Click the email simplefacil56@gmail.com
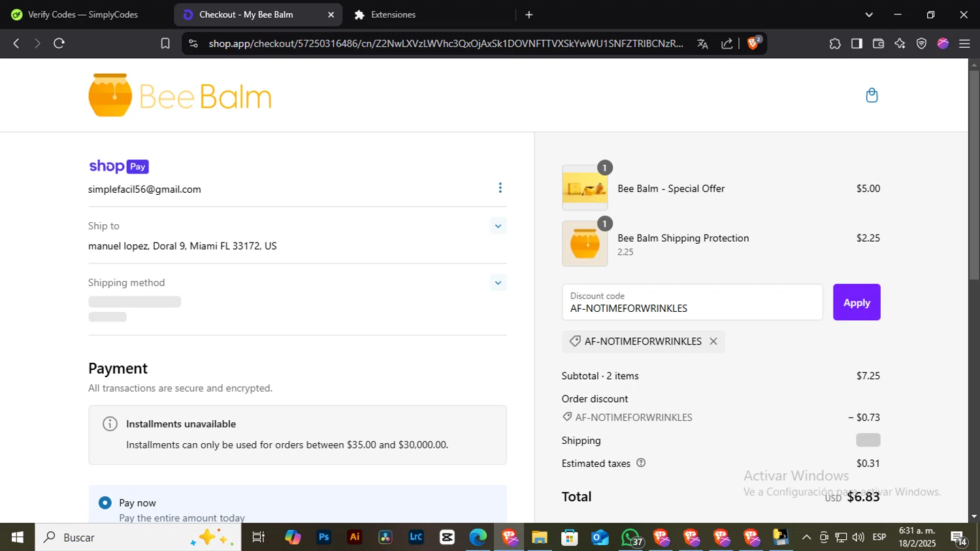 144,190
